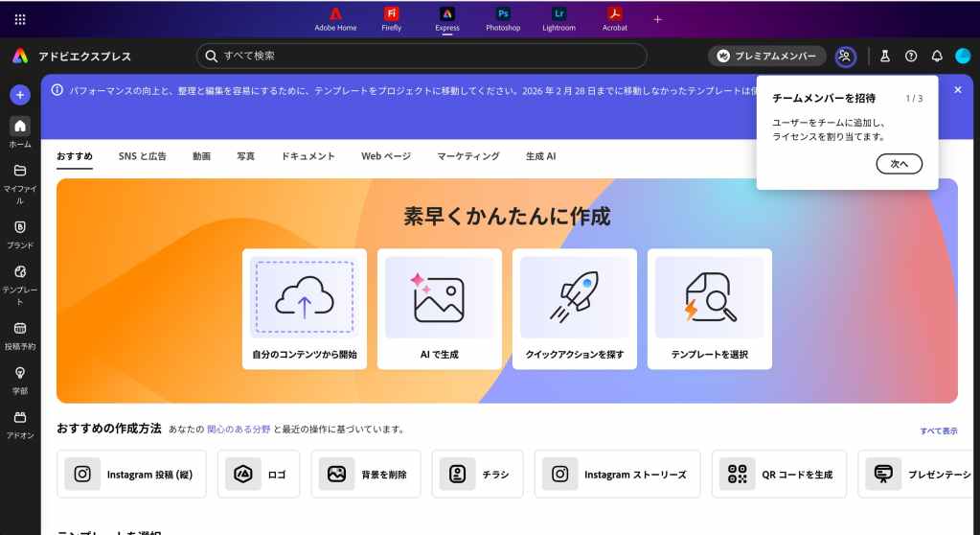The height and width of the screenshot is (535, 980).
Task: Open the app launcher grid icon
Action: pos(20,19)
